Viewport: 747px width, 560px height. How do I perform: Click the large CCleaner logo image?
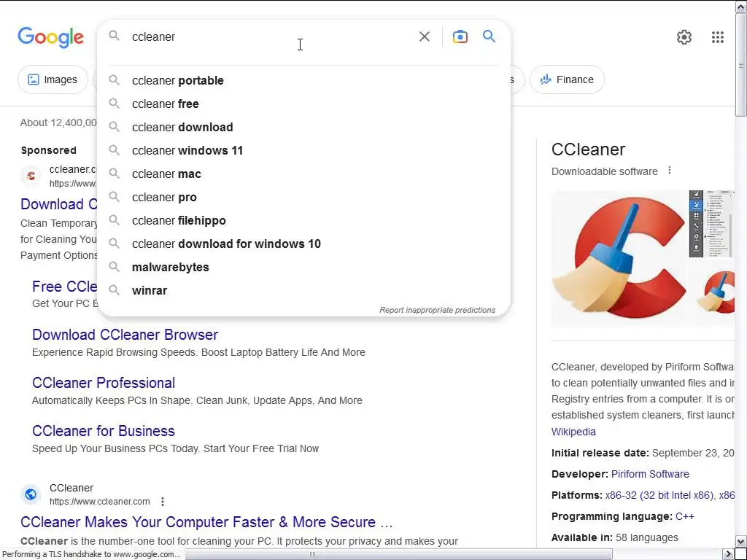[x=619, y=257]
